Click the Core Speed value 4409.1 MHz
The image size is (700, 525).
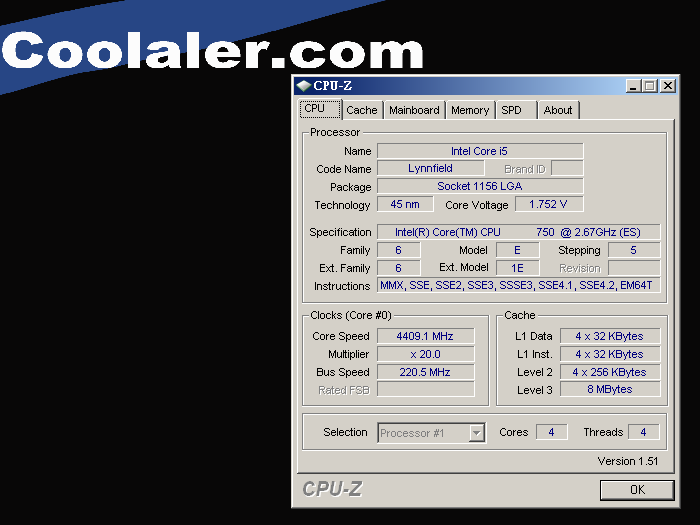(425, 336)
